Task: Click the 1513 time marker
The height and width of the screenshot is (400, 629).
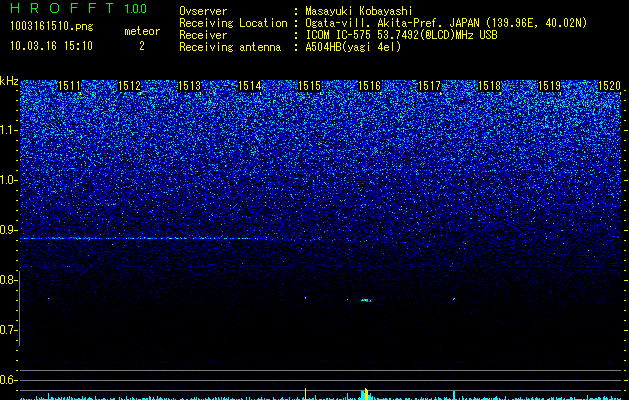Action: click(x=189, y=86)
